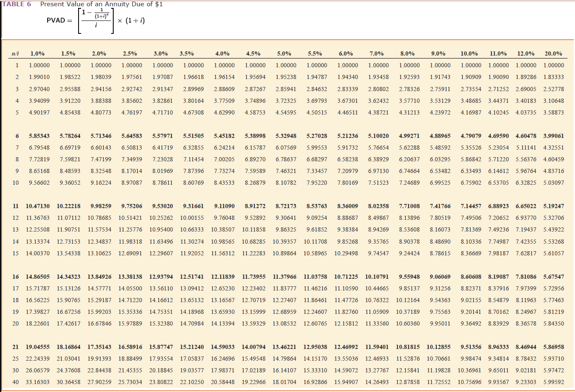Click the value 6.53482 in row 9
The width and height of the screenshot is (575, 392).
(x=440, y=171)
